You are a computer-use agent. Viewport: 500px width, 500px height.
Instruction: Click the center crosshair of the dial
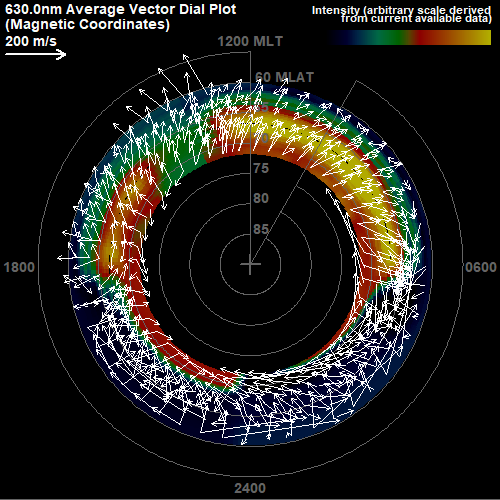pyautogui.click(x=250, y=264)
